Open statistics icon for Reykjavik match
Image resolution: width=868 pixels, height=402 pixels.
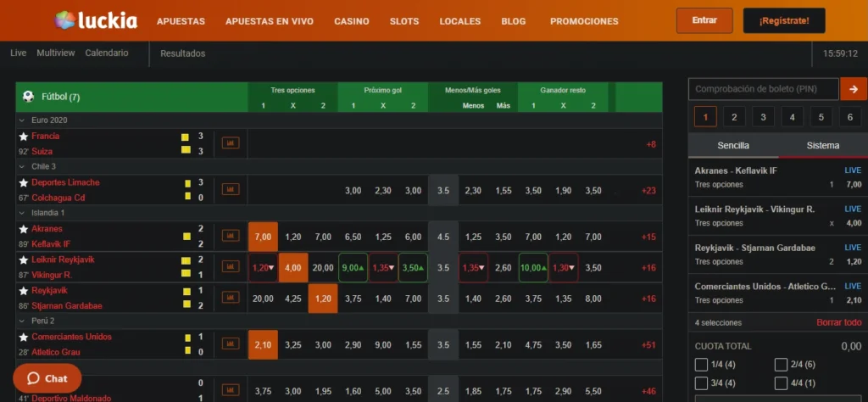230,298
